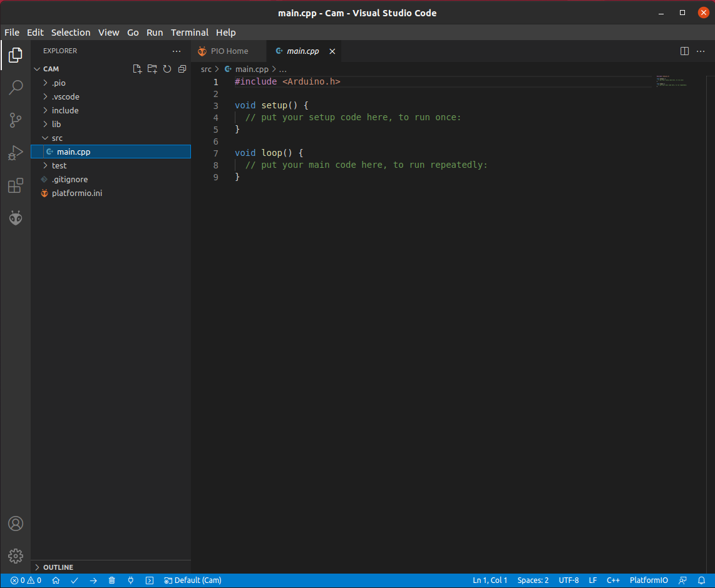
Task: Click Ln 1, Col 1 go-to-line indicator
Action: point(490,580)
